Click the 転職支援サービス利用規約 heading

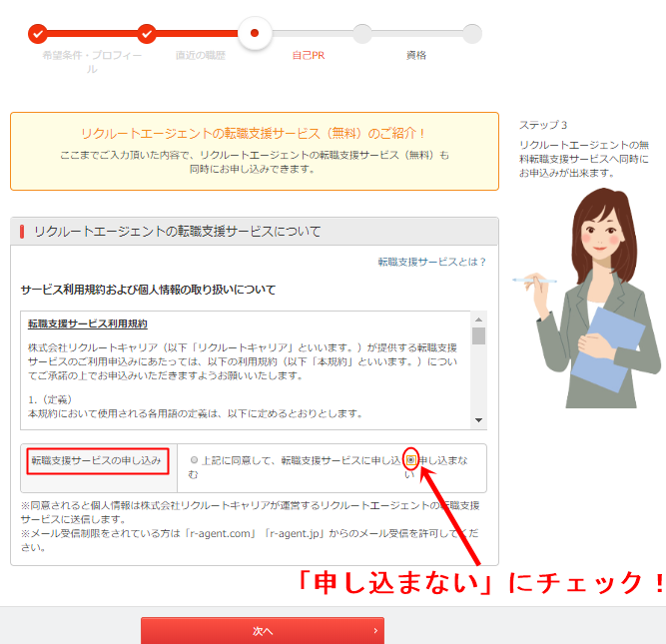click(88, 324)
